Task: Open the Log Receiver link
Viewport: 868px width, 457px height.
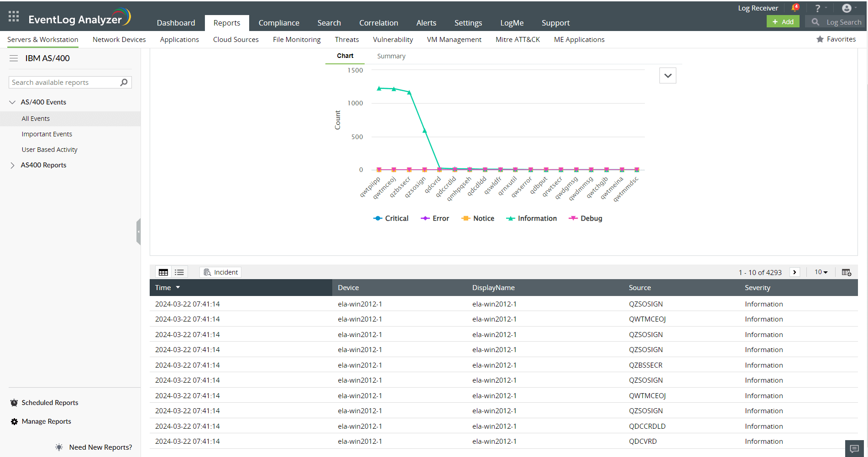Action: pyautogui.click(x=758, y=8)
